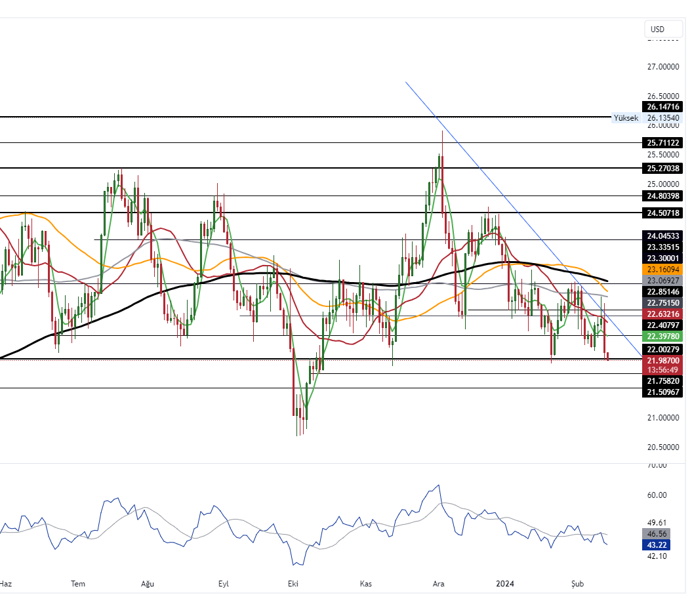
Task: Click the 25.71122 horizontal line label
Action: 663,143
